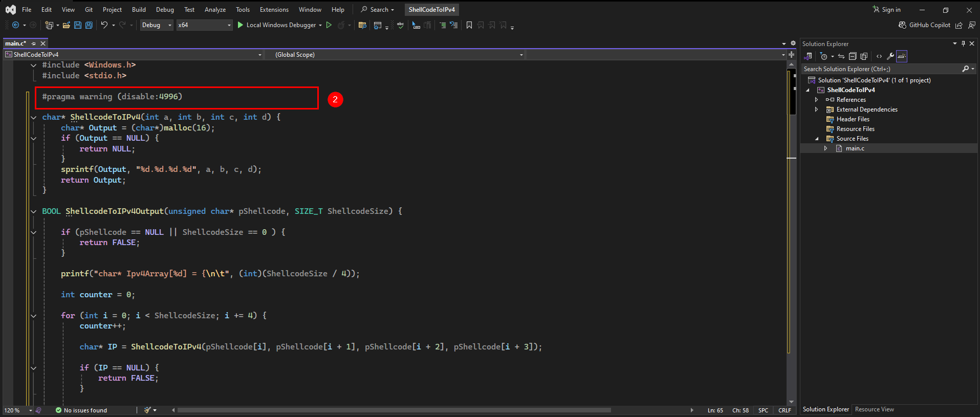This screenshot has width=980, height=417.
Task: Click the No issues found status
Action: [x=81, y=410]
